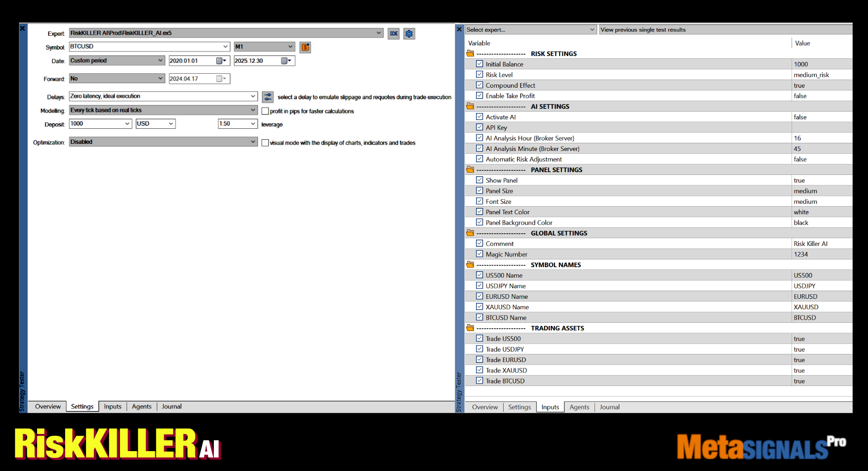Expand the Modelling dropdown
Viewport: 868px width, 471px height.
coord(253,110)
